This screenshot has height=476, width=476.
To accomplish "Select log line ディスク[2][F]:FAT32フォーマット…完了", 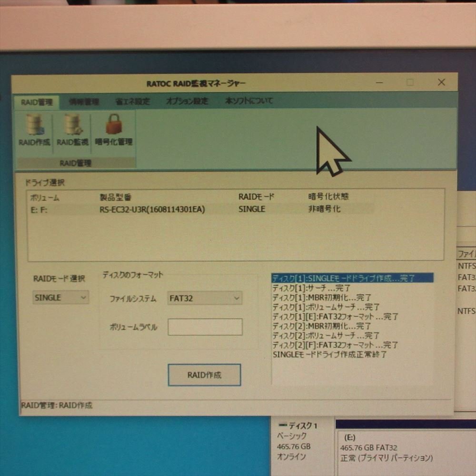I will [x=336, y=345].
